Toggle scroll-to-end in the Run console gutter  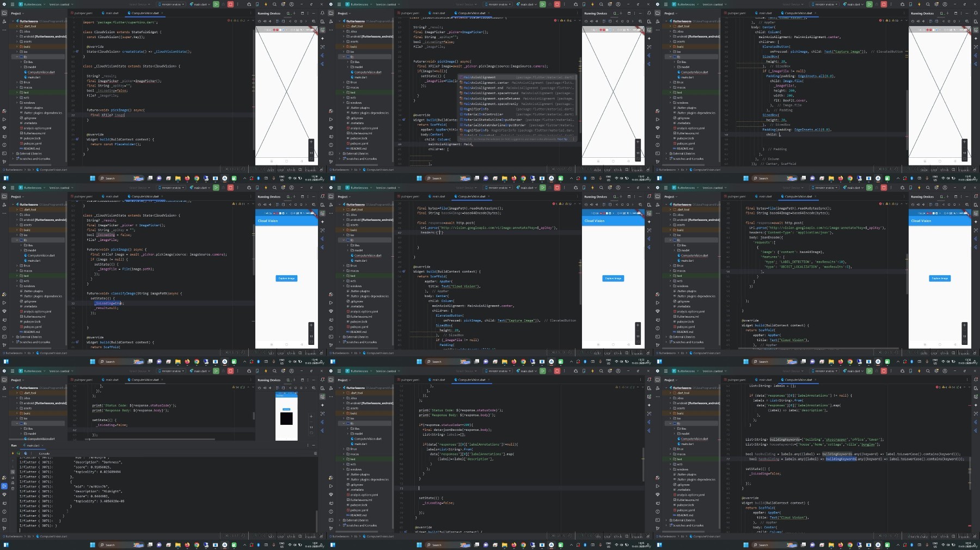[x=13, y=478]
